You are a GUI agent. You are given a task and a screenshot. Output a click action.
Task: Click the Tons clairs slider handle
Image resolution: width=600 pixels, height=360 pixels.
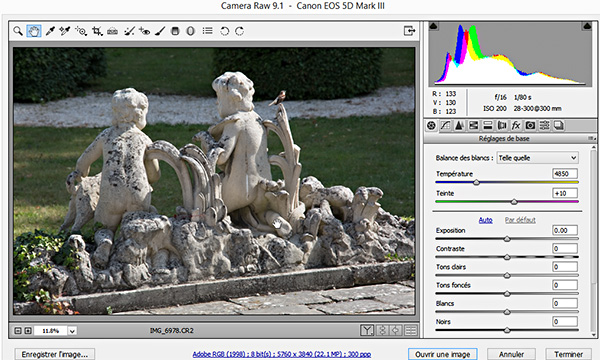point(507,275)
